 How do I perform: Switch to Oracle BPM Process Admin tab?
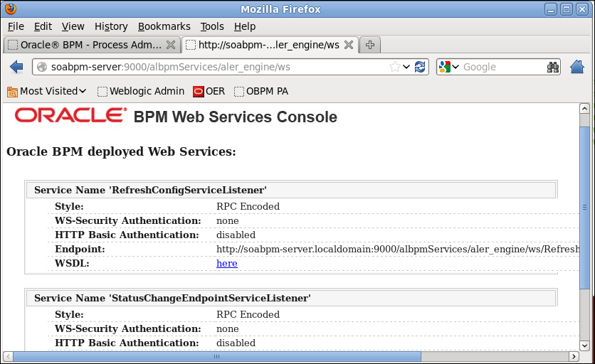tap(91, 45)
